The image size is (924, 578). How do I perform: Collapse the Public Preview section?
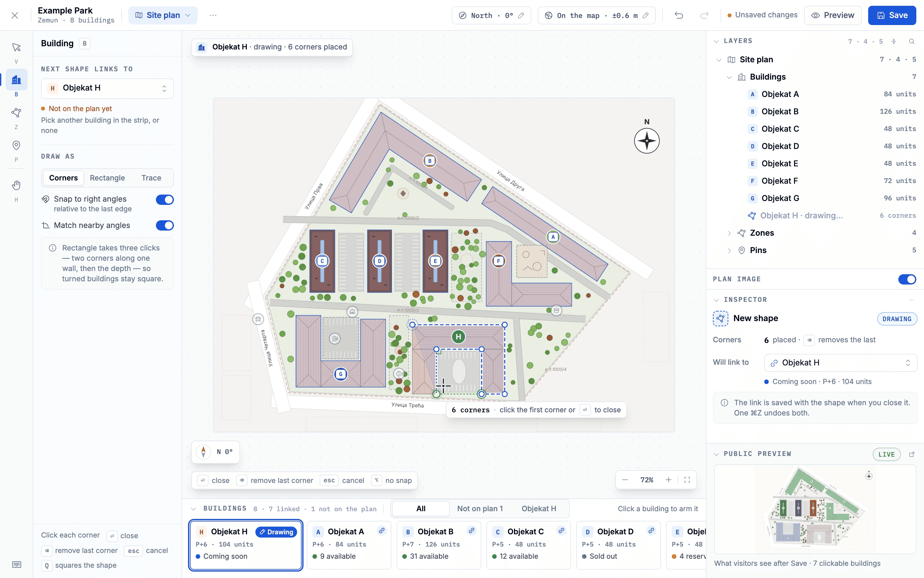coord(716,454)
